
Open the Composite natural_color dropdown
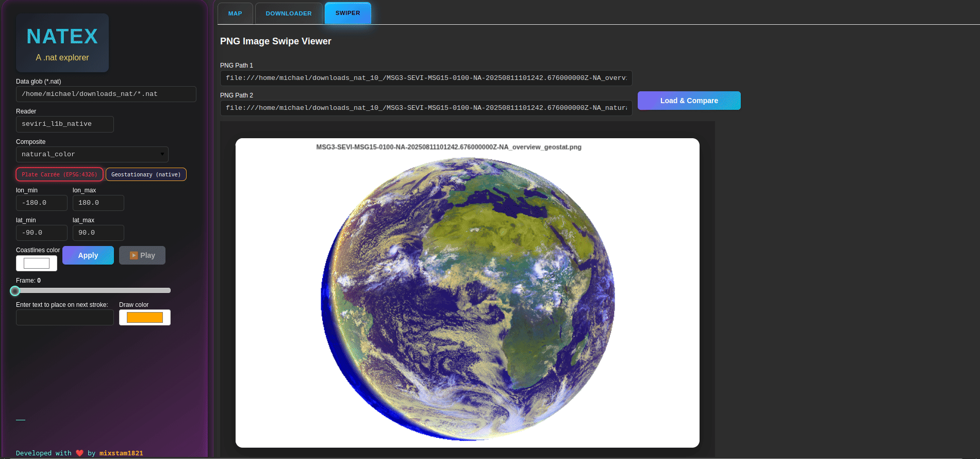click(x=92, y=154)
